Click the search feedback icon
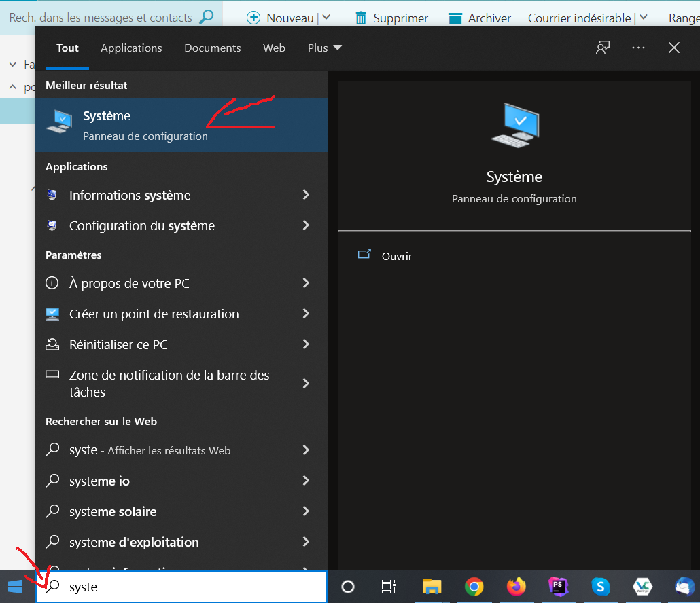 coord(602,48)
